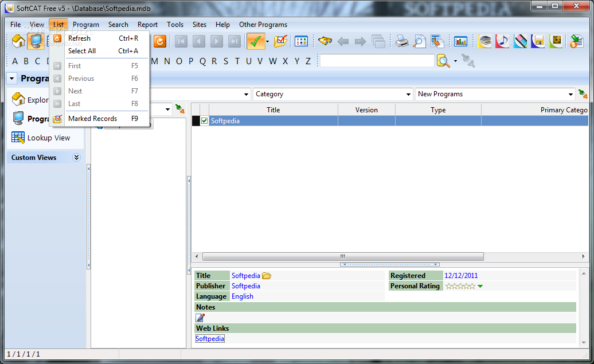Click the cascading windows icon
Image resolution: width=594 pixels, height=364 pixels.
click(x=378, y=41)
